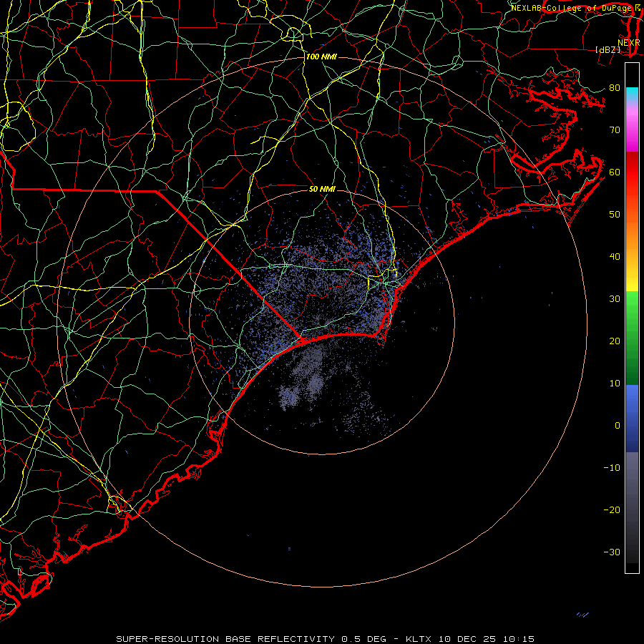Click the 40 value on the dBZ scale

coord(615,257)
